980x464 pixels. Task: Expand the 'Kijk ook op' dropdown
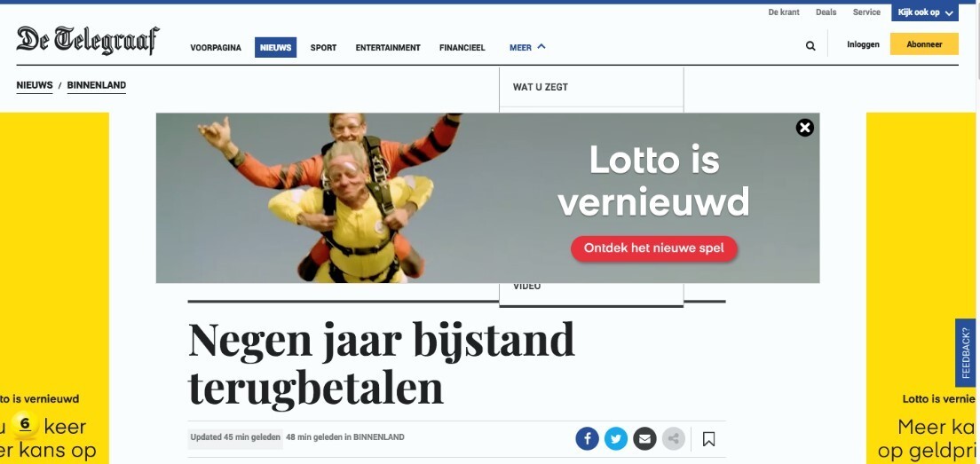tap(924, 12)
